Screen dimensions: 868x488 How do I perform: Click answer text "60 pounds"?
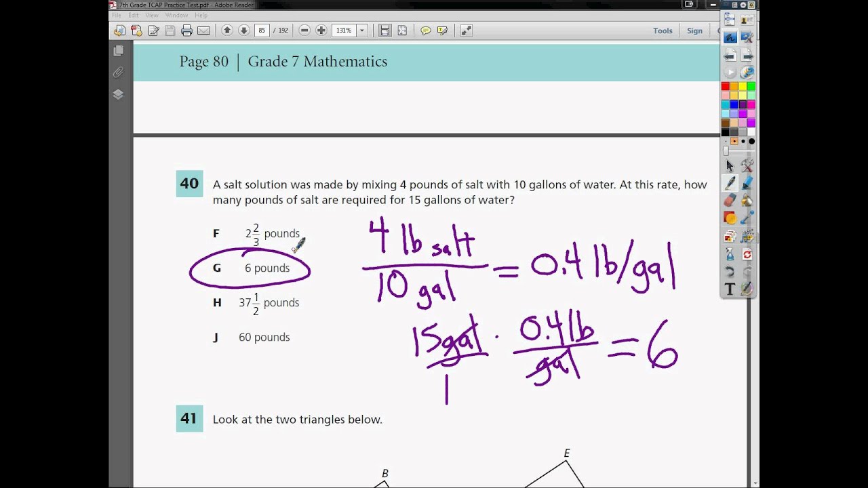click(264, 337)
